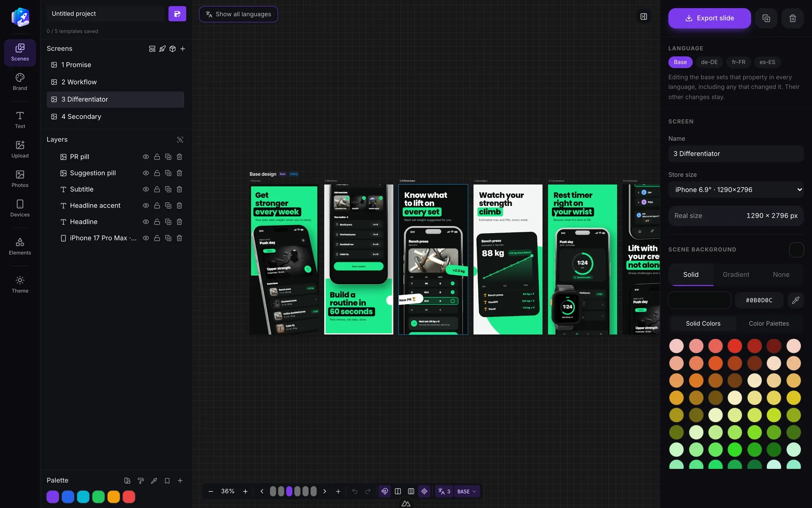Toggle the Scene Background switch
812x508 pixels.
(796, 250)
